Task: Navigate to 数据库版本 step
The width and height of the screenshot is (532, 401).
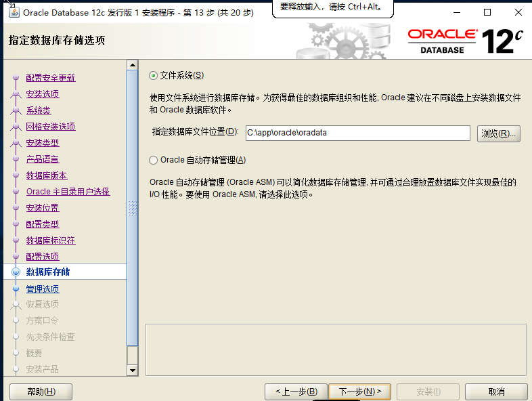Action: (47, 175)
